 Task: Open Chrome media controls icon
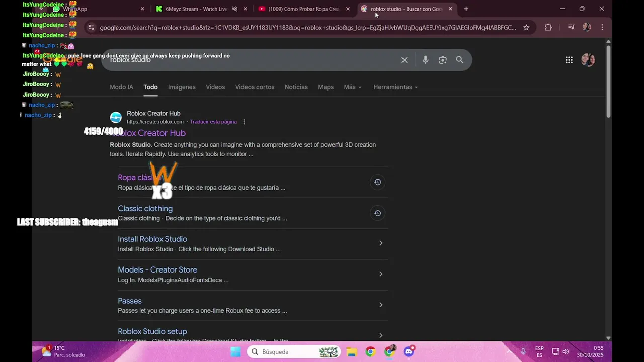pos(571,28)
